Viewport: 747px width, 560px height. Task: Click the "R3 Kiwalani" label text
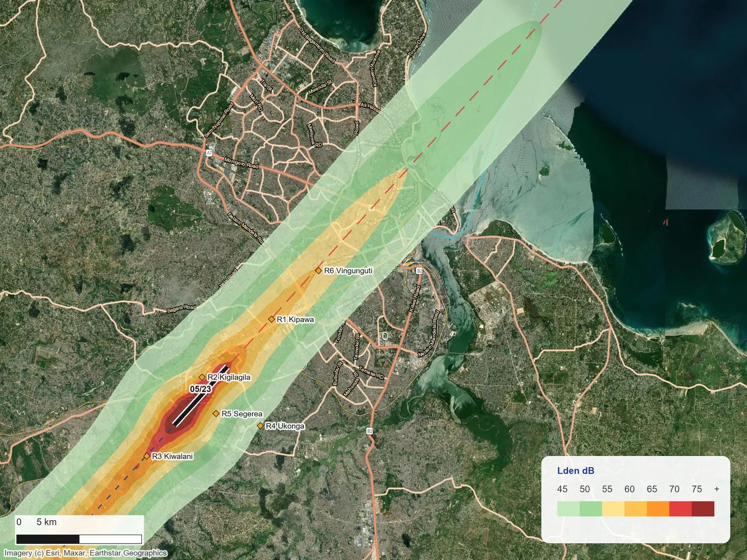click(172, 456)
